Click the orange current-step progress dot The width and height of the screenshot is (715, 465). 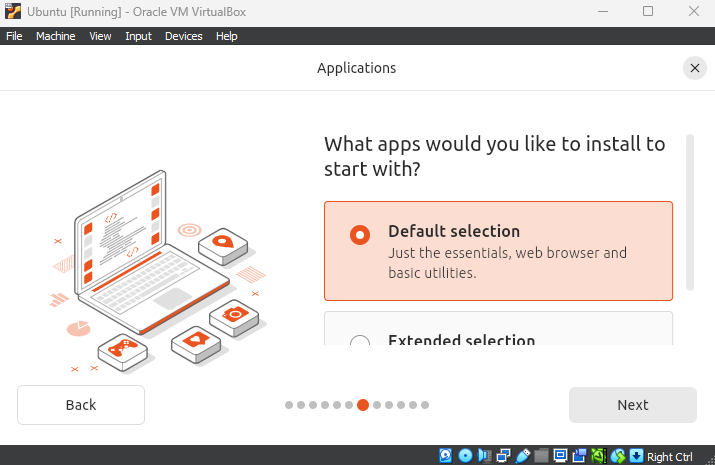pos(363,405)
